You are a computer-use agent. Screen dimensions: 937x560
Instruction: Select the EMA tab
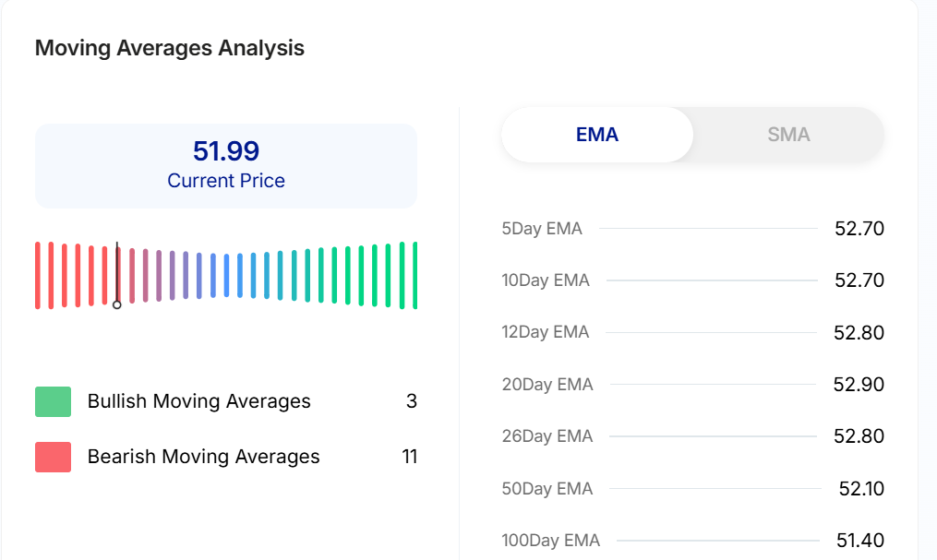pyautogui.click(x=597, y=135)
